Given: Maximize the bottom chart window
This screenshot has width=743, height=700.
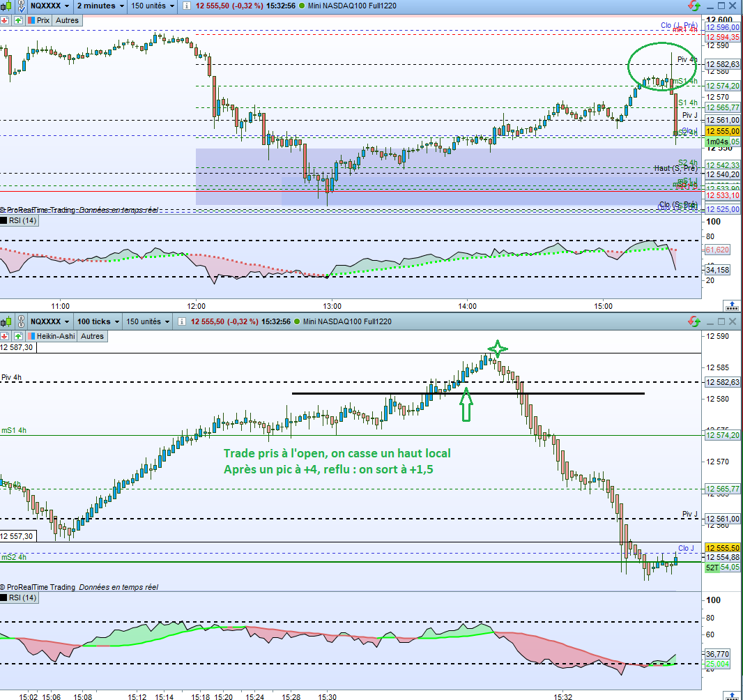Looking at the screenshot, I should (721, 322).
